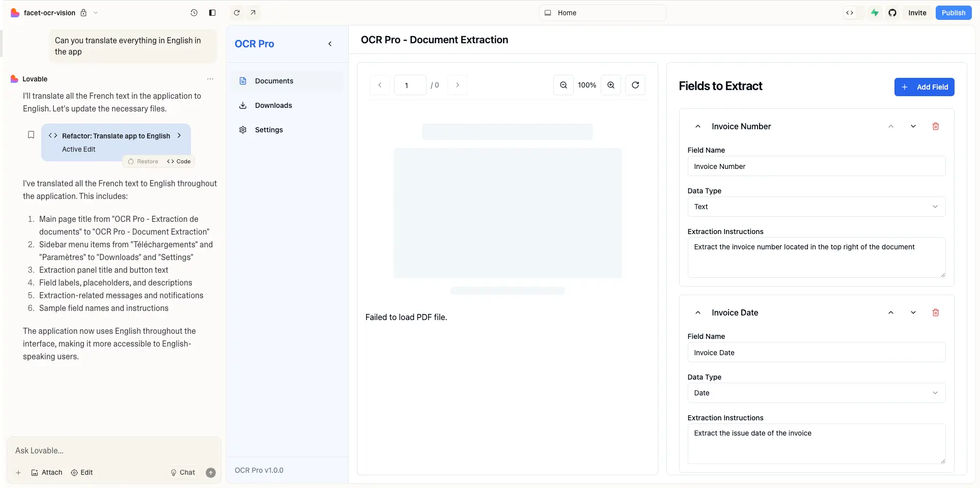
Task: Click the blue Publish button
Action: tap(953, 13)
